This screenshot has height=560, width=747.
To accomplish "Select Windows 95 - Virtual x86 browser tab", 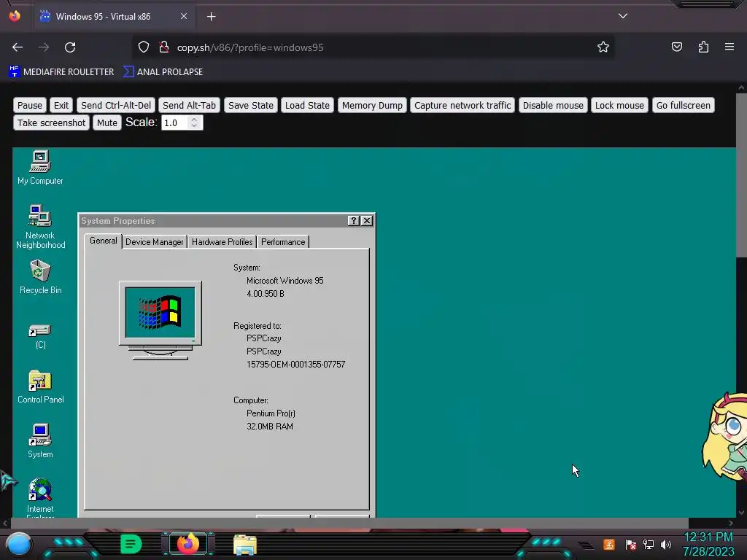I will [x=115, y=17].
